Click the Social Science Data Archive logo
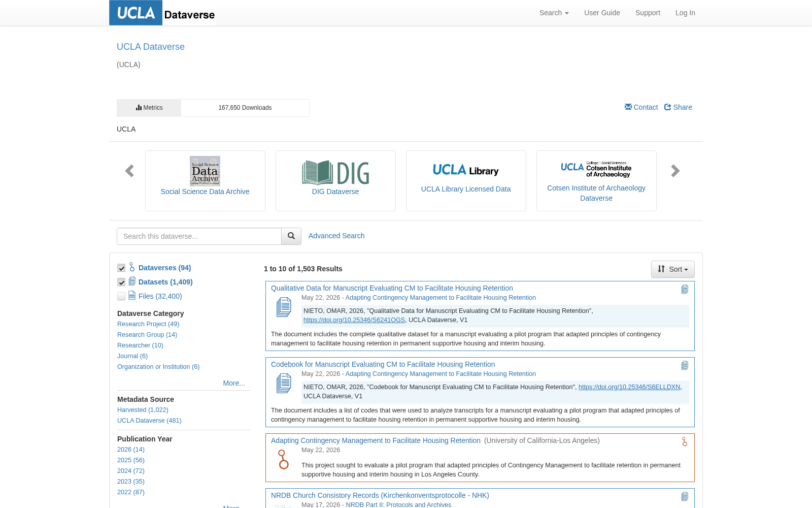The image size is (812, 508). click(205, 171)
